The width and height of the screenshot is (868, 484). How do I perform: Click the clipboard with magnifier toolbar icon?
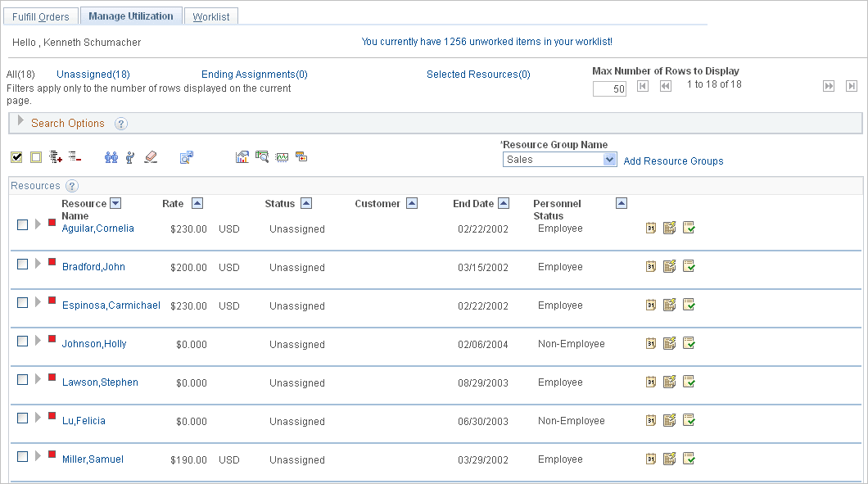tap(262, 156)
